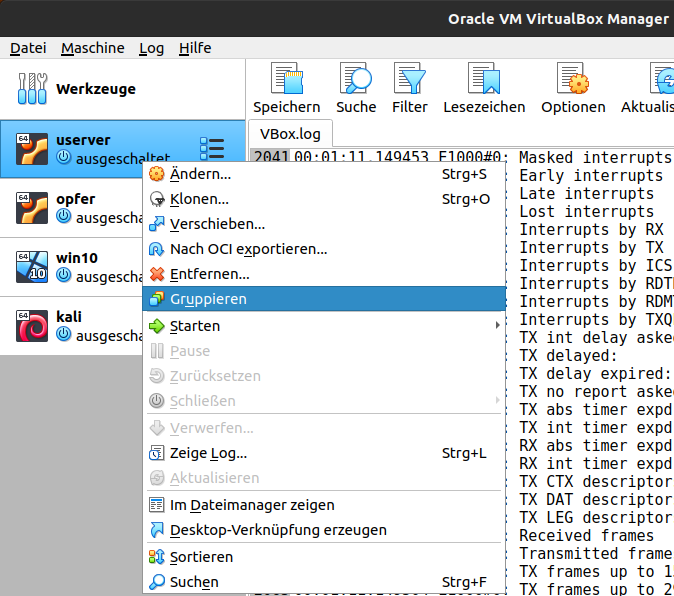
Task: Open the Hilfe menu
Action: (195, 48)
